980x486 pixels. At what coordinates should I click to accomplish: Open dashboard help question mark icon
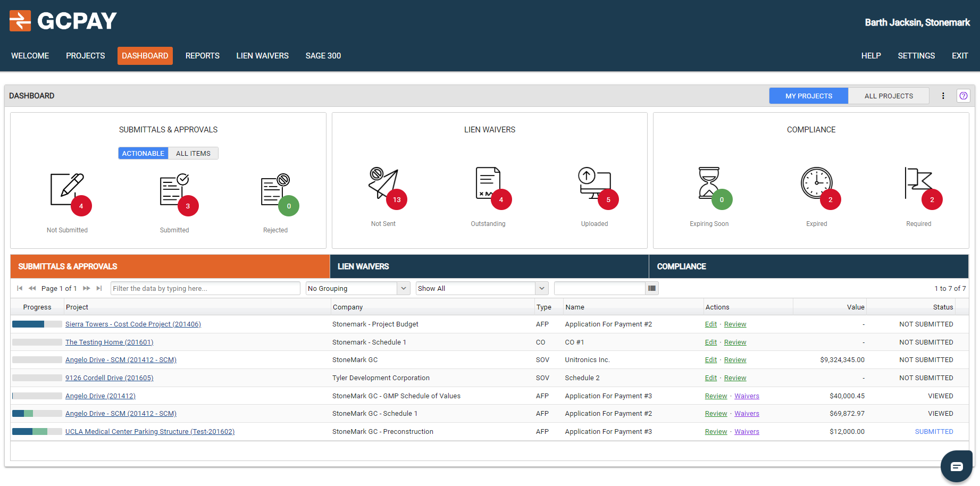963,96
